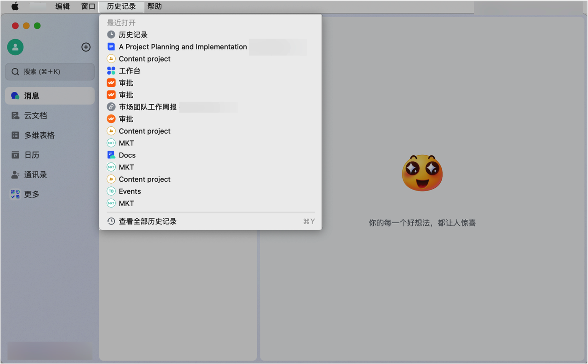Open the 窗口 window menu
Viewport: 588px width, 364px height.
coord(88,6)
